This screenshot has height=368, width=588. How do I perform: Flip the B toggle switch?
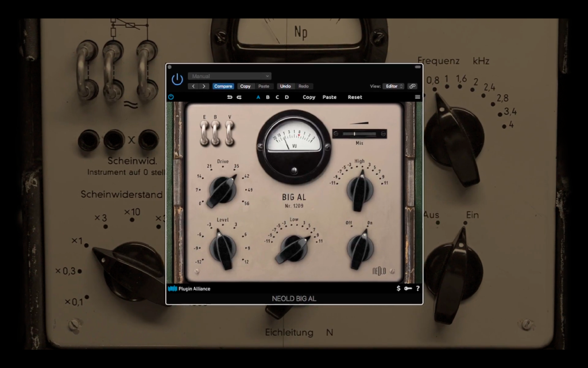coord(216,133)
